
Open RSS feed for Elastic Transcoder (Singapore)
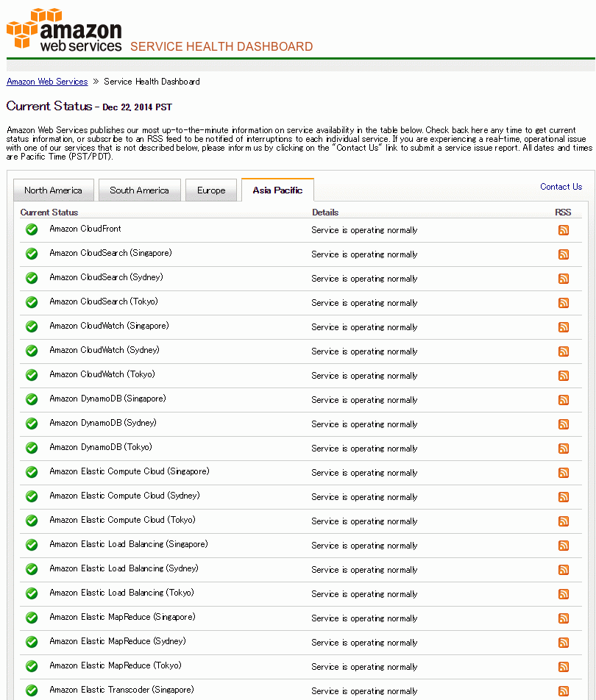[564, 691]
